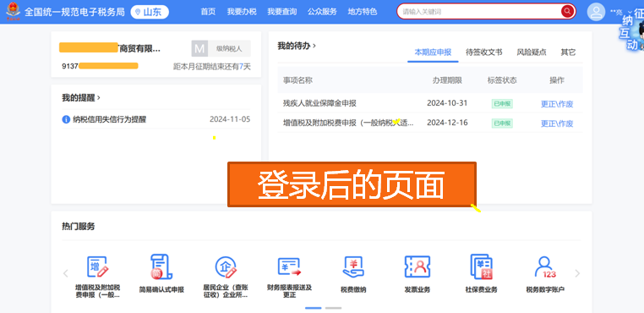
Task: Open the 征纳互动 assistant widget
Action: pyautogui.click(x=632, y=30)
